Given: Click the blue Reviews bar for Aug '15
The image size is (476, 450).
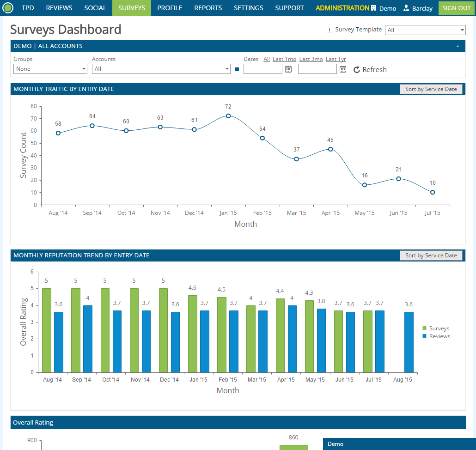Looking at the screenshot, I should click(x=409, y=342).
